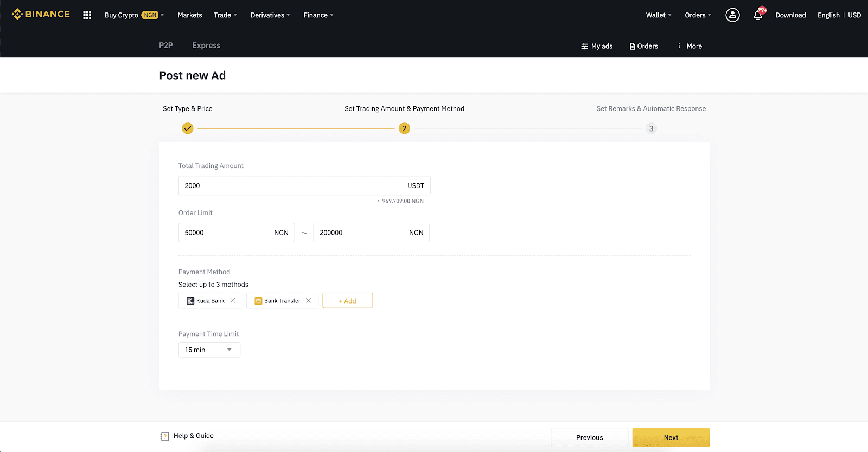Expand the top Orders dropdown

coord(698,15)
